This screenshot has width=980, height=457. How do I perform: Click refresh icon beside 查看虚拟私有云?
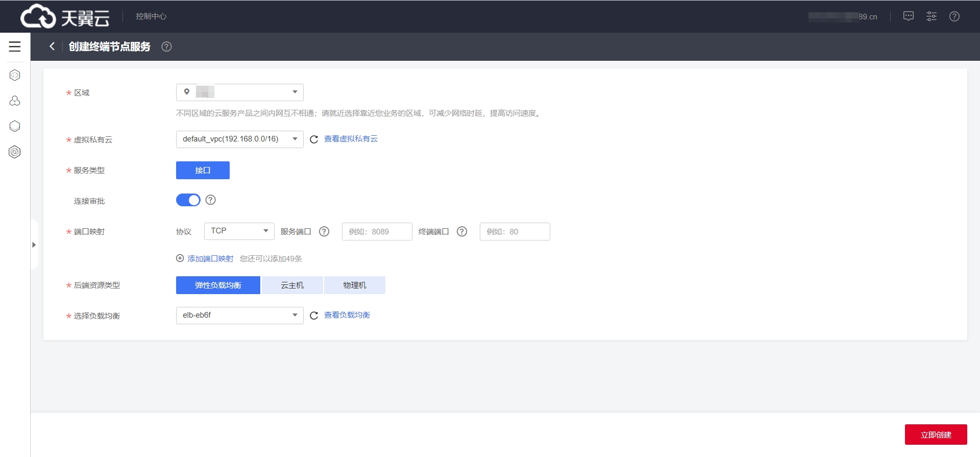tap(314, 139)
